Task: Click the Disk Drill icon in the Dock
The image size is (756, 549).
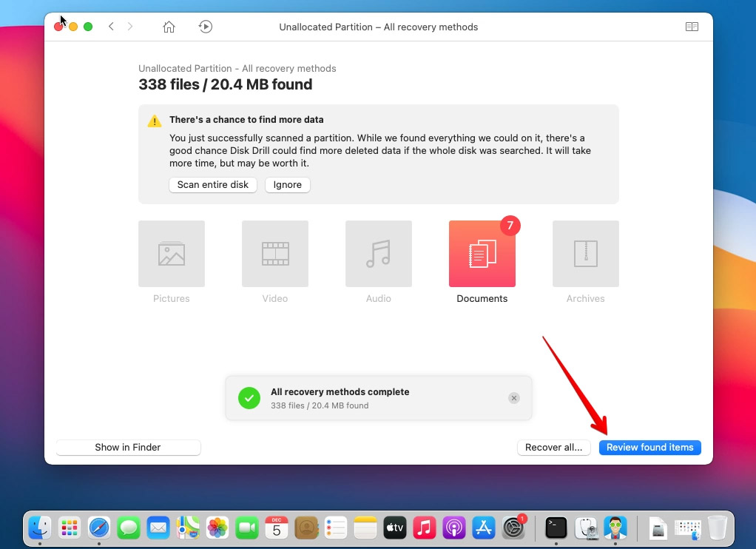Action: tap(615, 528)
